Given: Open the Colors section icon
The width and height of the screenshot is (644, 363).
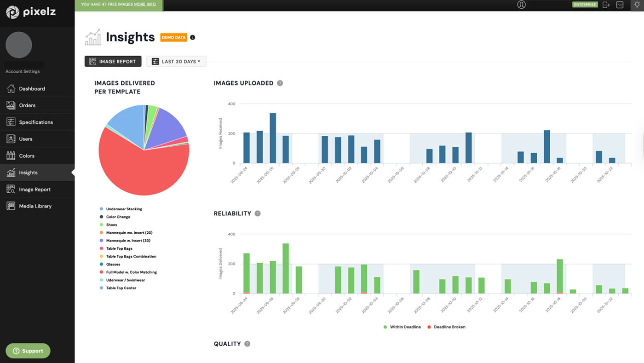Looking at the screenshot, I should click(11, 156).
